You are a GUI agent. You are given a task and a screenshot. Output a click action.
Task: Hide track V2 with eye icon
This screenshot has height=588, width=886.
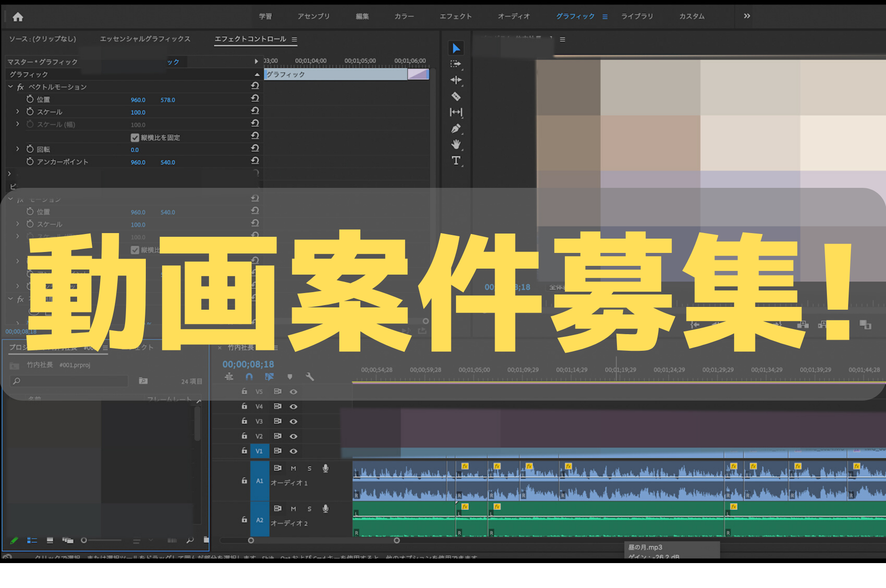[293, 436]
